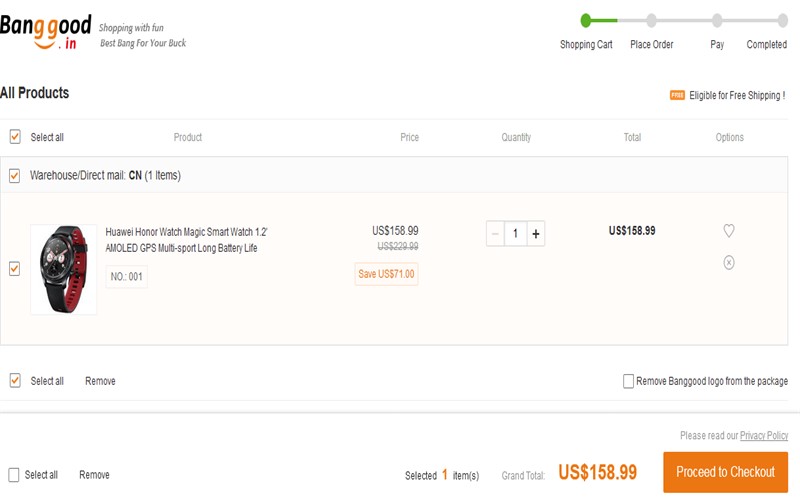Click the Remove link in the bottom bar

(94, 475)
